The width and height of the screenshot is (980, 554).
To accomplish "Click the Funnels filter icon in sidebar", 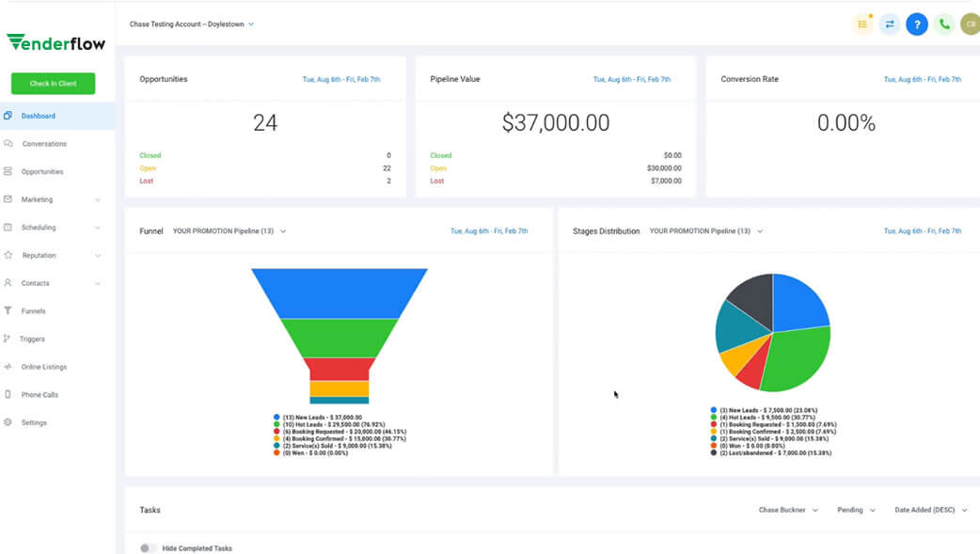I will [x=8, y=310].
